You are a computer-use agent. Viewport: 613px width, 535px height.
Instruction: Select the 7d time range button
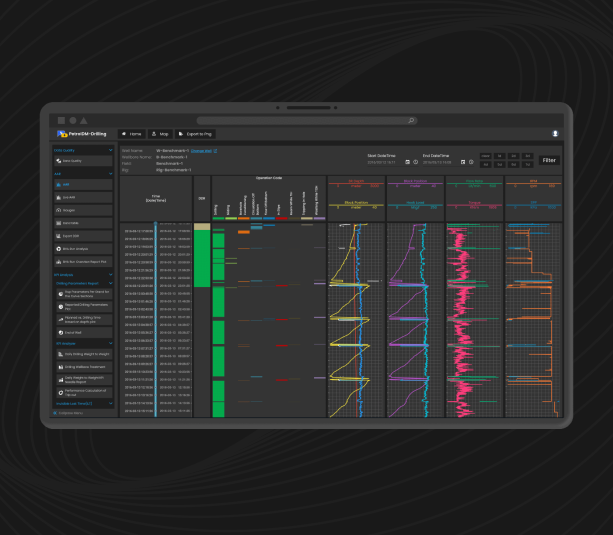tap(528, 164)
